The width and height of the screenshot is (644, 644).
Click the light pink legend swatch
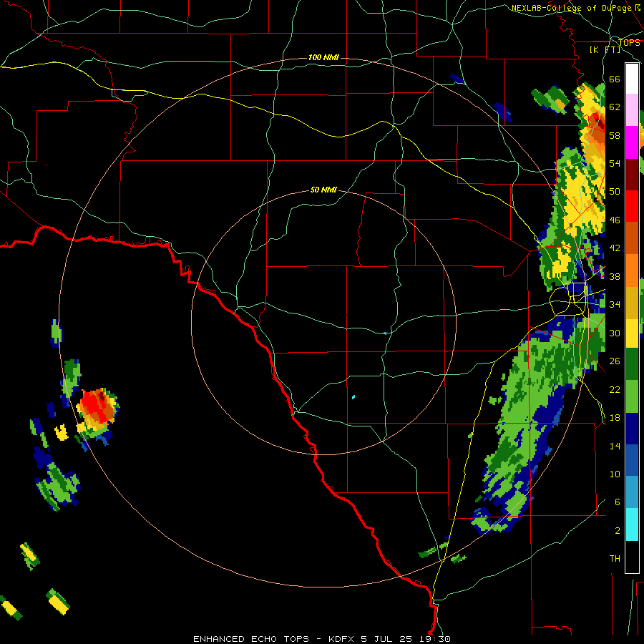click(632, 109)
